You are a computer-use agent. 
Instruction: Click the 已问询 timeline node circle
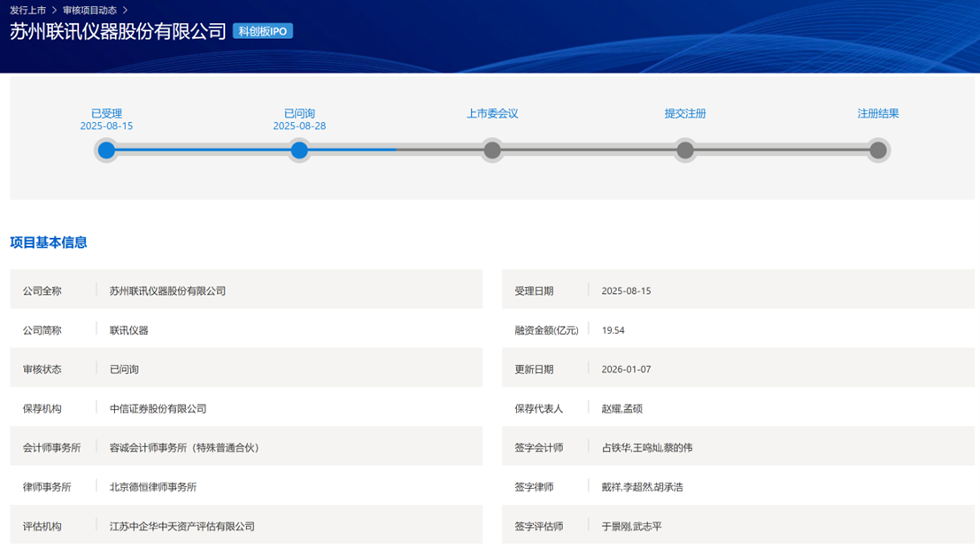click(x=299, y=151)
